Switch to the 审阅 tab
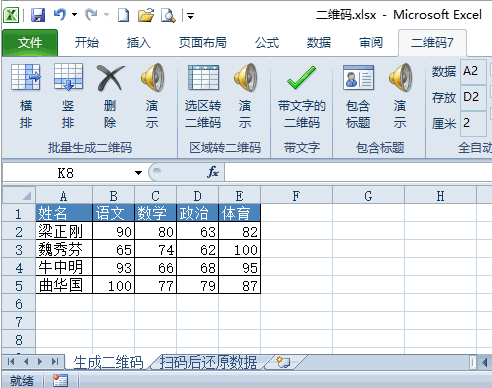This screenshot has width=492, height=388. coord(371,43)
